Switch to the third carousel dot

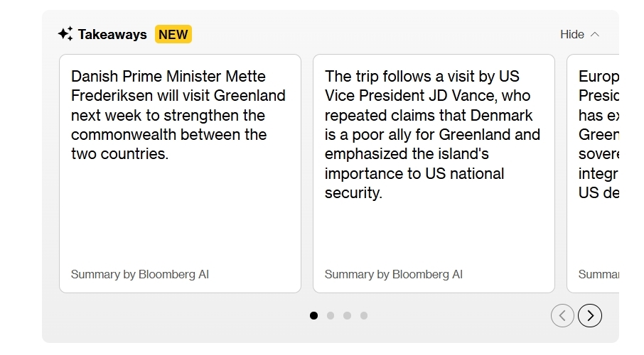click(x=347, y=315)
